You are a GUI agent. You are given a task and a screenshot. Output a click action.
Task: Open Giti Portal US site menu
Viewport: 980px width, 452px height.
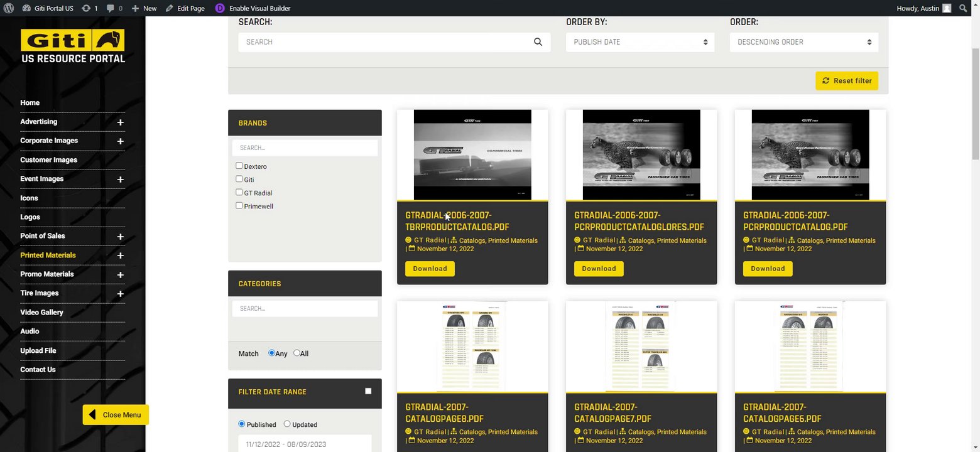coord(48,8)
